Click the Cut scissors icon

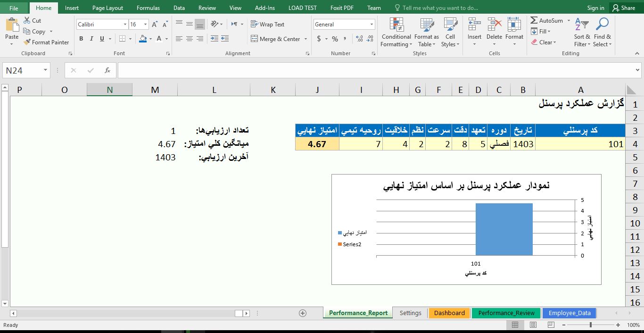tap(27, 20)
